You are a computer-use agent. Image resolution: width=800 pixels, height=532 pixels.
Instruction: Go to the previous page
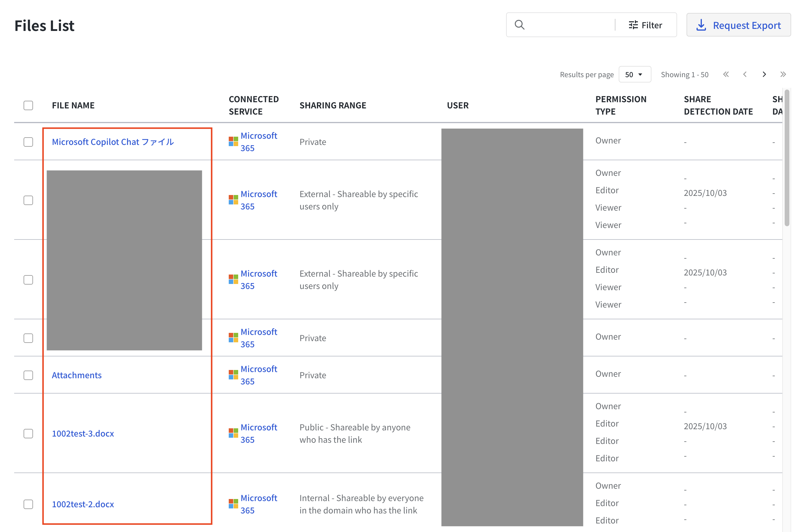pyautogui.click(x=745, y=74)
